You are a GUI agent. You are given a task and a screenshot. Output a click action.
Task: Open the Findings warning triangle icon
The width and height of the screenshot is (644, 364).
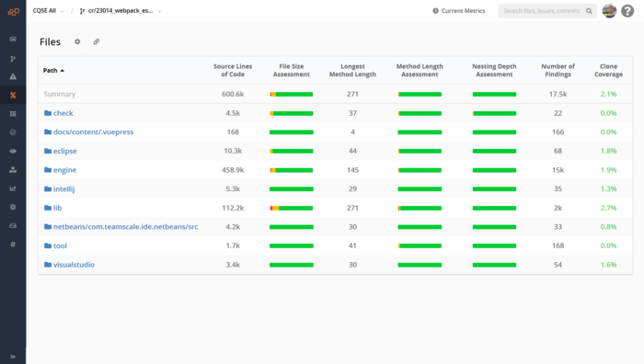tap(13, 76)
